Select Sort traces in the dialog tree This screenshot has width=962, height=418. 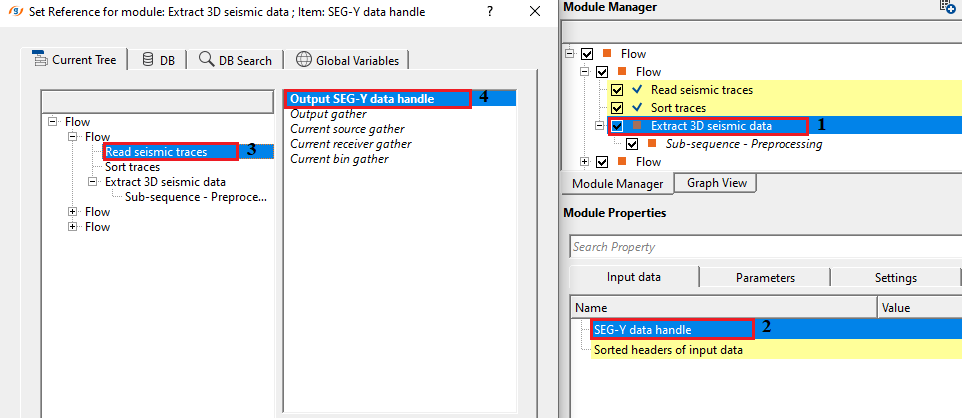pos(133,167)
